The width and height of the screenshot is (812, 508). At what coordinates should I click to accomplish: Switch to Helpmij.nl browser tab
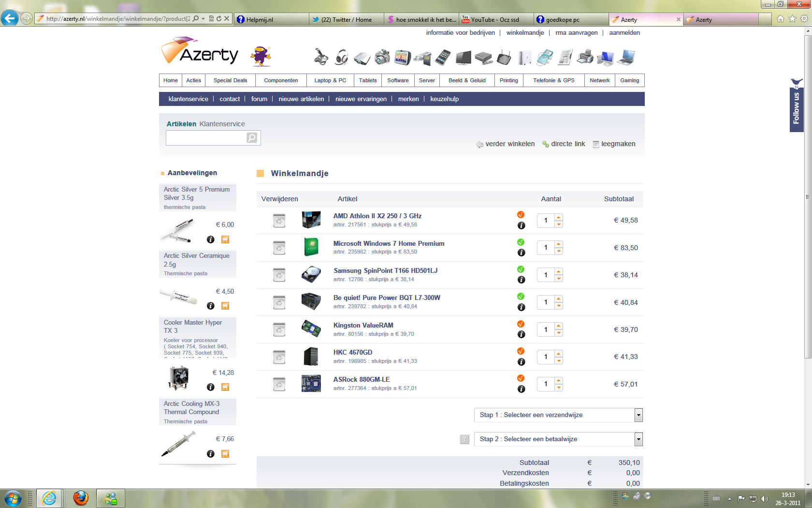(271, 19)
